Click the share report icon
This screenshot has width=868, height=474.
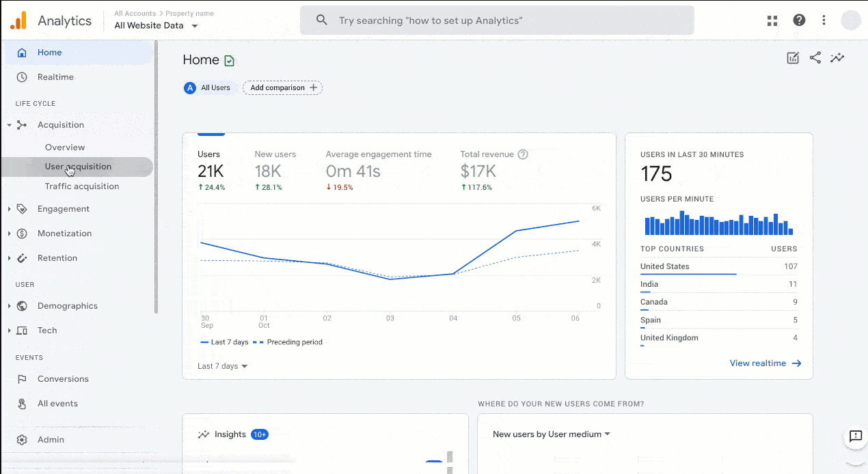(x=815, y=58)
